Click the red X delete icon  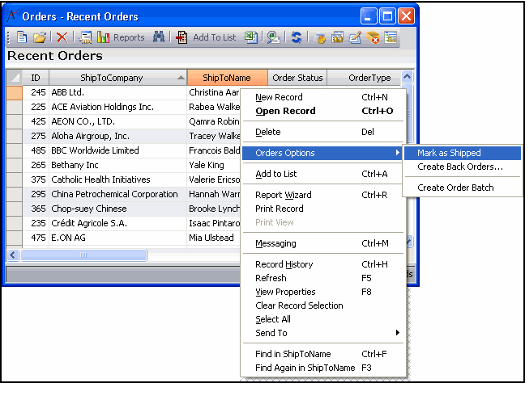point(62,37)
